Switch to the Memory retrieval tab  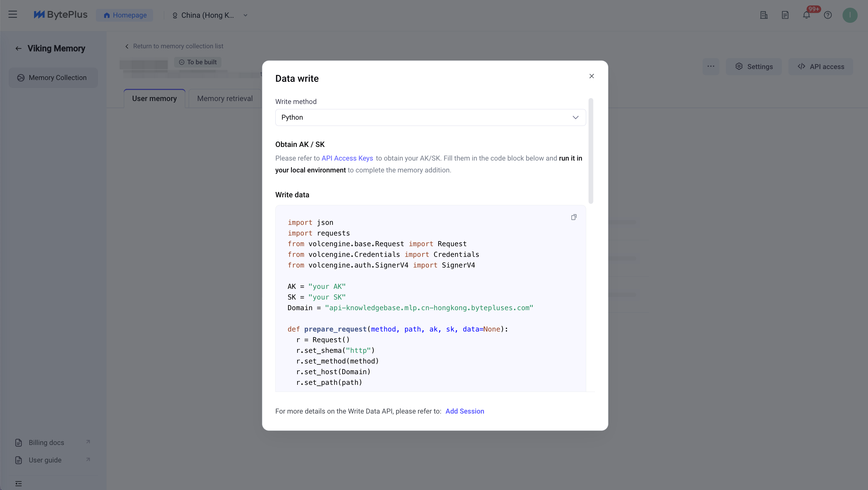click(x=225, y=98)
